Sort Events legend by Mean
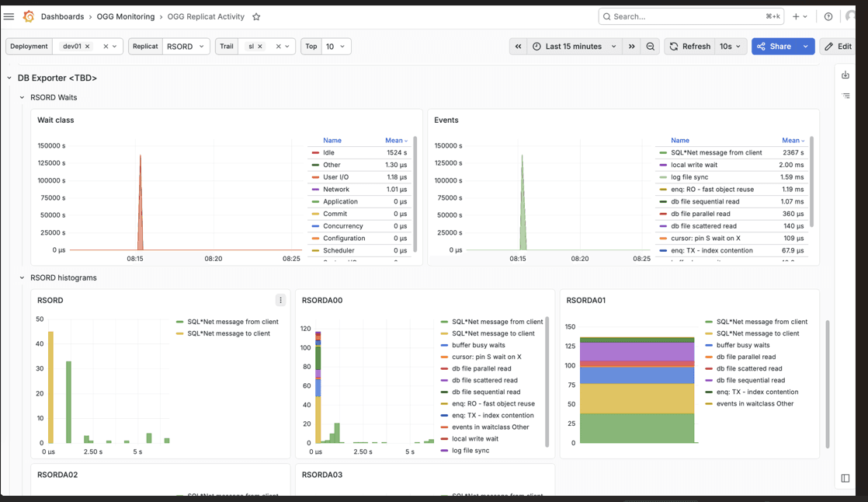The height and width of the screenshot is (502, 868). click(793, 140)
